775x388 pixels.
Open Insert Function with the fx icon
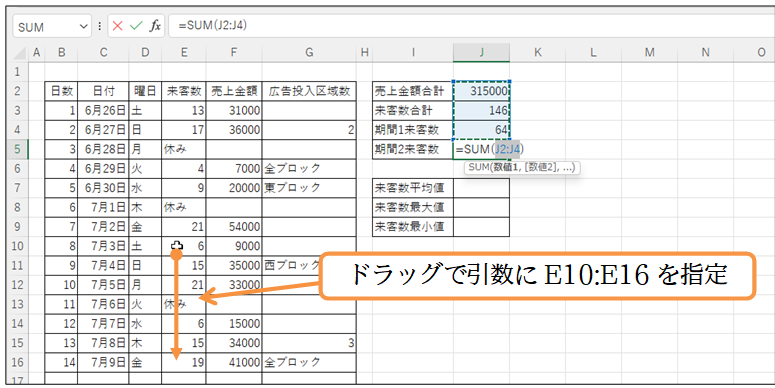pyautogui.click(x=155, y=26)
